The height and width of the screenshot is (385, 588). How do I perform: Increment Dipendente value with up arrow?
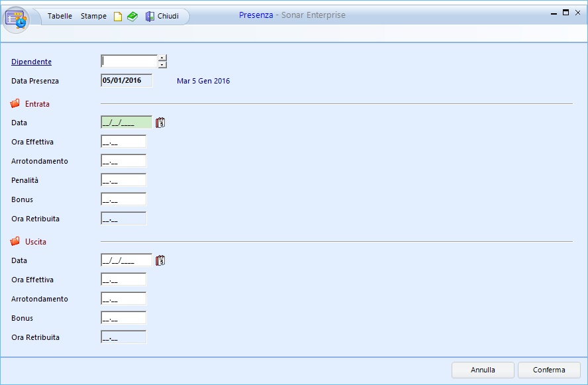(x=162, y=58)
